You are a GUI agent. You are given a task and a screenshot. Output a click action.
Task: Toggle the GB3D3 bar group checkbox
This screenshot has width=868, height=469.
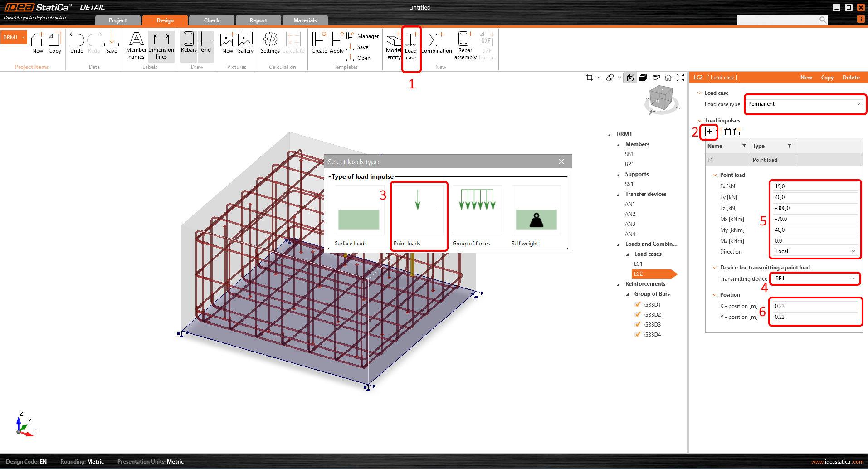click(638, 325)
